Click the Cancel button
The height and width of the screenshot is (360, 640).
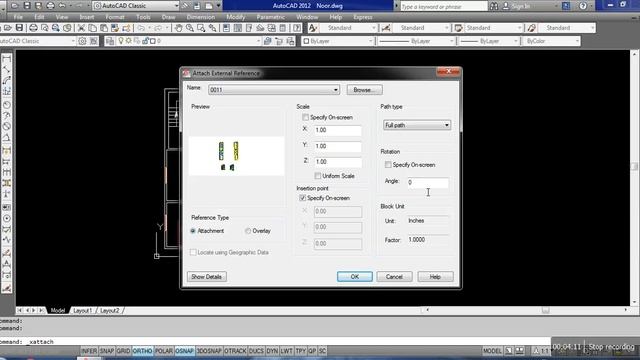[x=394, y=277]
